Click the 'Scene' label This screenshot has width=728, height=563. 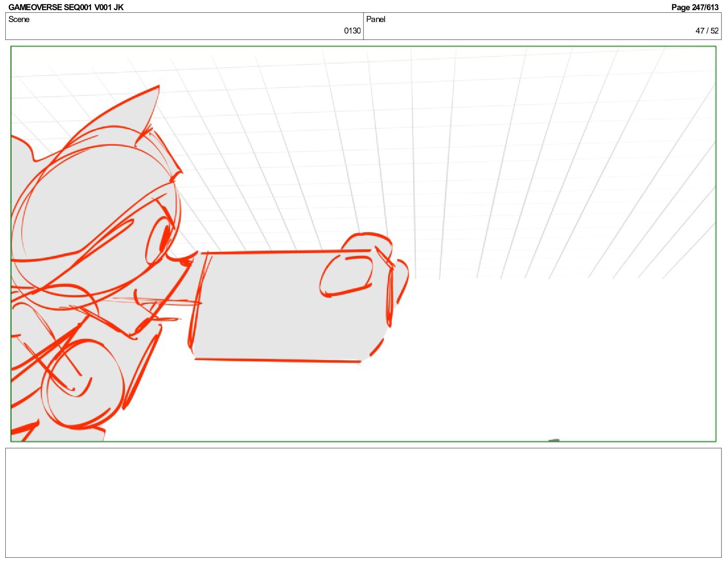[x=19, y=19]
